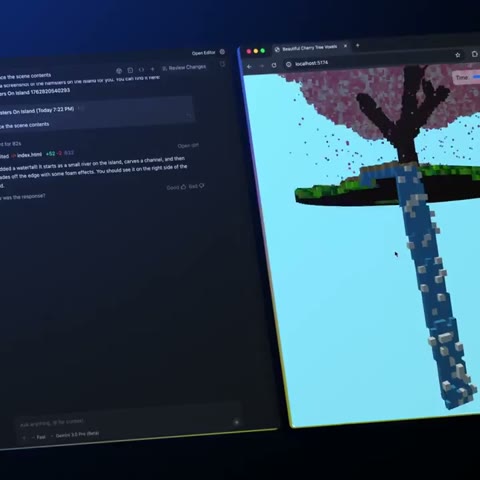The height and width of the screenshot is (480, 480).
Task: Reload the localhost page
Action: click(x=274, y=65)
